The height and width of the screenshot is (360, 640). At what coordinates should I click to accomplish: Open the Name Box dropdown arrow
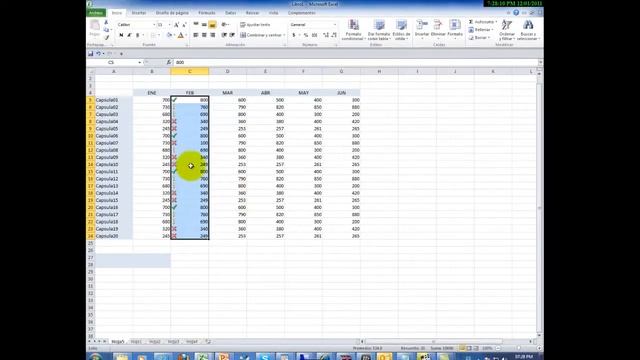point(140,62)
